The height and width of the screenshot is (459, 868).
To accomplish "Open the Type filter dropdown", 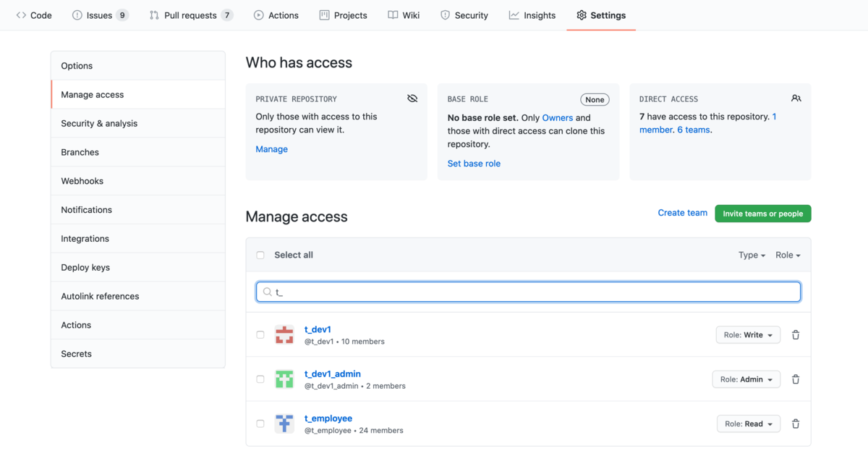I will 752,255.
